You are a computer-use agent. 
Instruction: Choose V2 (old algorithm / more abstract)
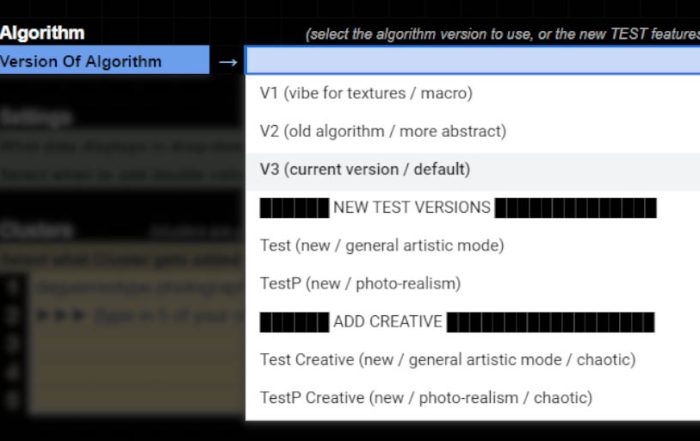pyautogui.click(x=472, y=131)
